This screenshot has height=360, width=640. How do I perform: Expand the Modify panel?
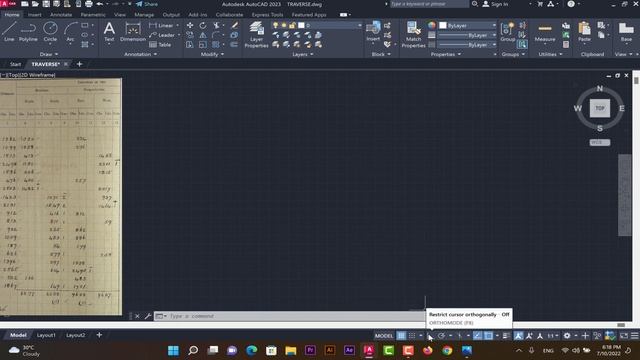pyautogui.click(x=212, y=54)
